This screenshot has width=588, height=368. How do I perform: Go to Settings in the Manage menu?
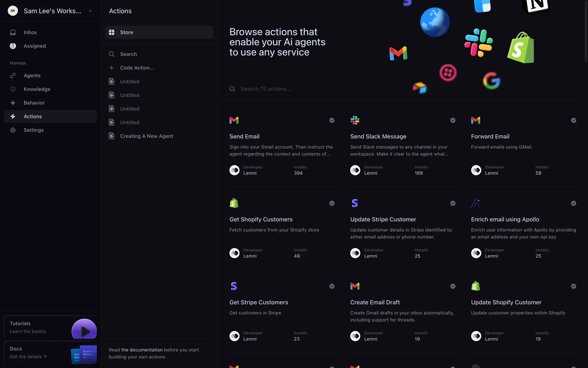tap(33, 130)
